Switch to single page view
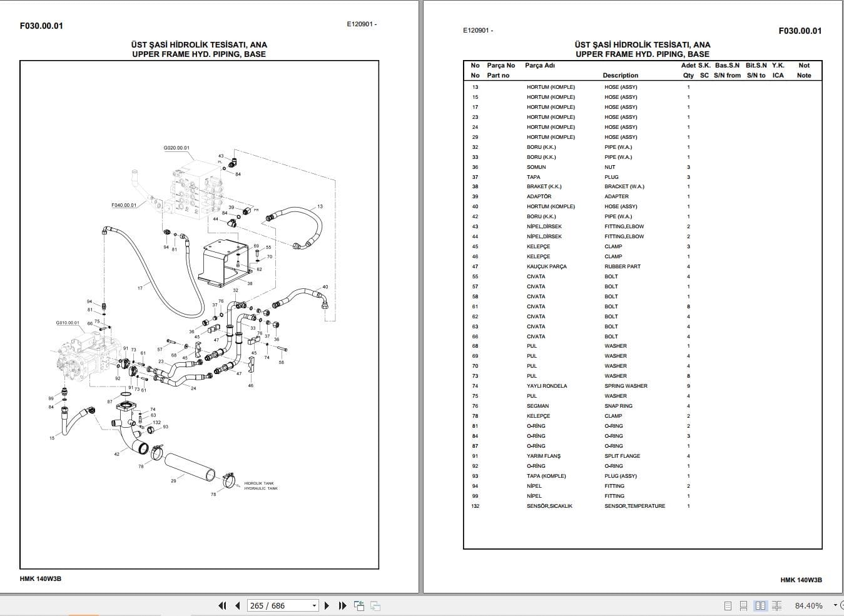This screenshot has height=616, width=844. coord(728,605)
